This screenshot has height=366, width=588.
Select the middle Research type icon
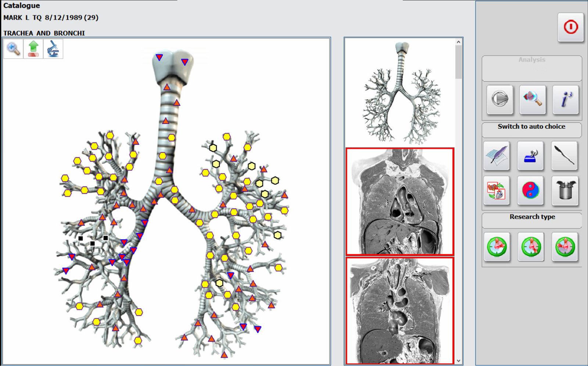coord(531,246)
